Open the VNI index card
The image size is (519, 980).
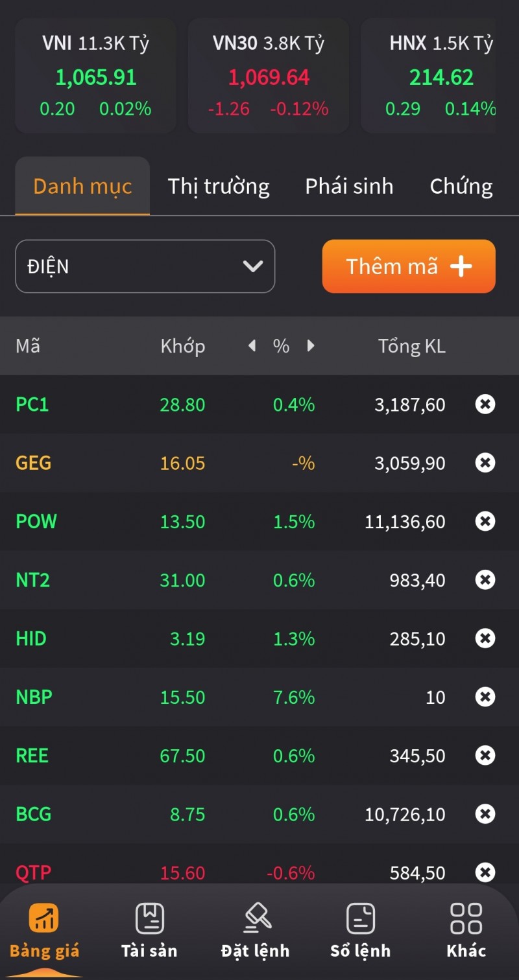95,76
